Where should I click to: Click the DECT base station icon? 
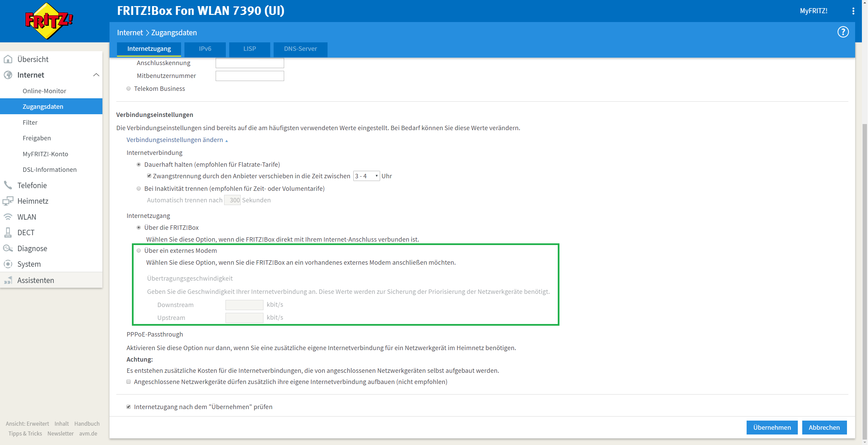[8, 232]
